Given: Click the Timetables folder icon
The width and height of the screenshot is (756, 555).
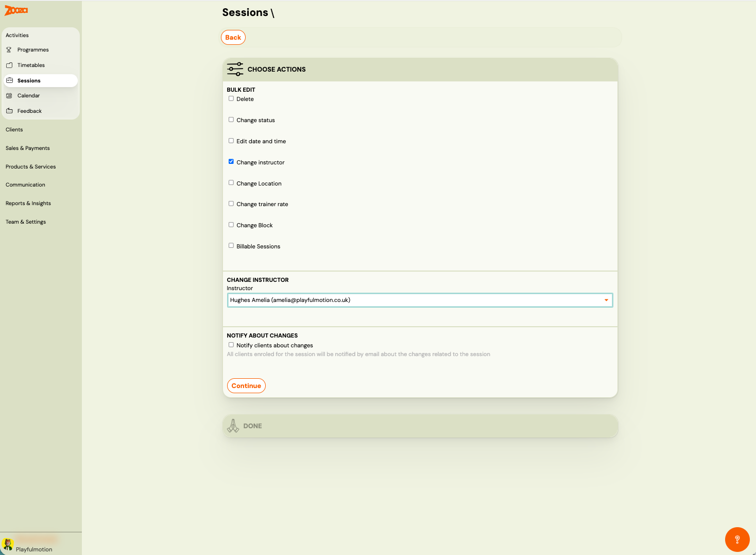Looking at the screenshot, I should pyautogui.click(x=9, y=65).
